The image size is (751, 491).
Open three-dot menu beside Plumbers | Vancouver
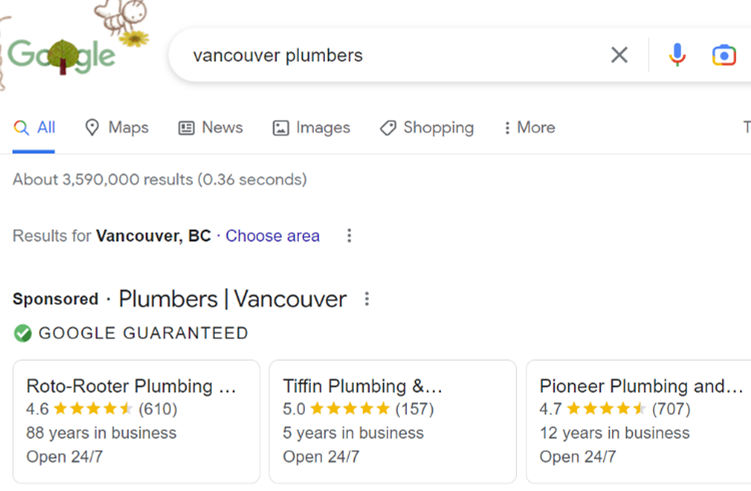click(367, 299)
